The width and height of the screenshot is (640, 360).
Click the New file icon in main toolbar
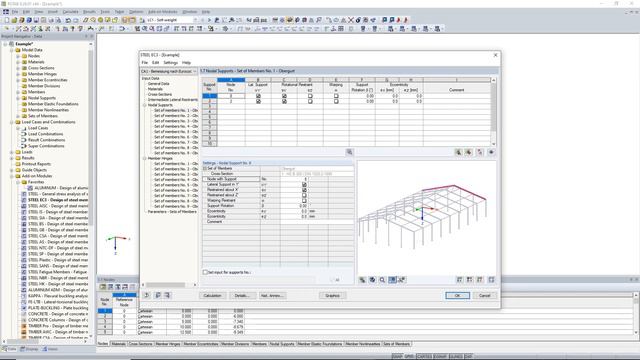7,20
